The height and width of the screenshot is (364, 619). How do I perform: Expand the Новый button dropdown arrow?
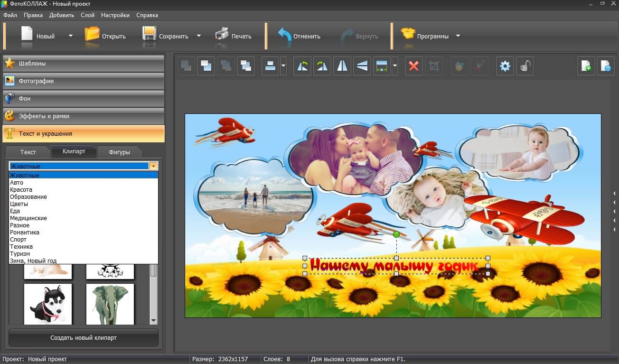[x=71, y=36]
